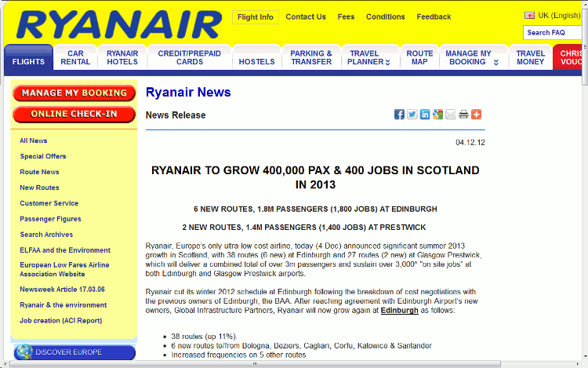588x368 pixels.
Task: Open the Feedback link
Action: [434, 17]
